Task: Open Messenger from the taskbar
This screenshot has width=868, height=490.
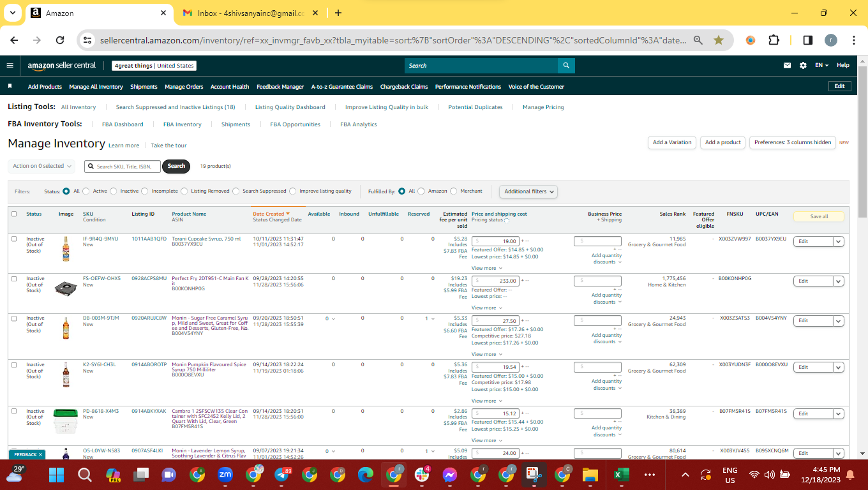Action: [x=450, y=475]
